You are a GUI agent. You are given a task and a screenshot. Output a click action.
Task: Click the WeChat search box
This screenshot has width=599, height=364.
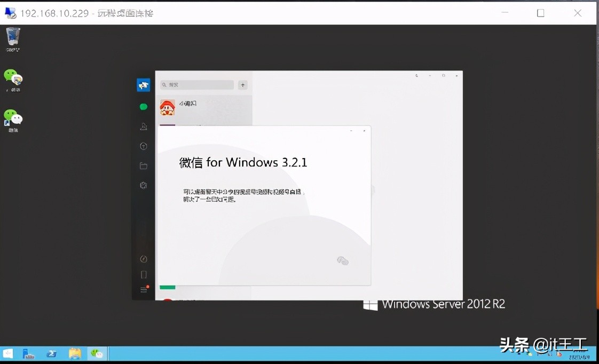click(197, 85)
